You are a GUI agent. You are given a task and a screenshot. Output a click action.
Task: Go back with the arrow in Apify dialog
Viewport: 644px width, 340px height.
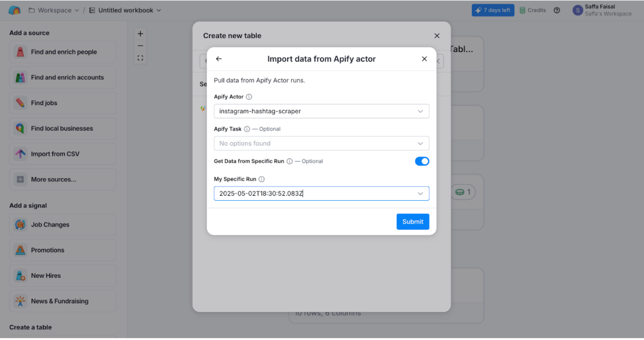point(219,59)
